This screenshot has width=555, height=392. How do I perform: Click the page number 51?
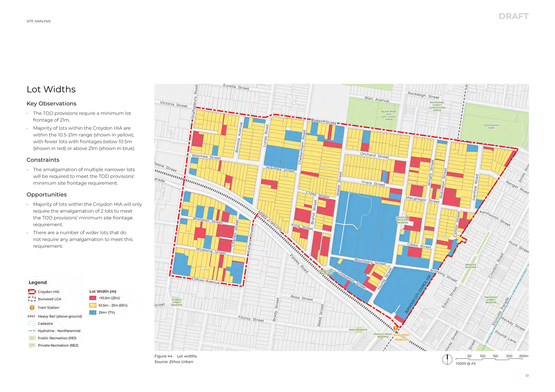point(527,376)
